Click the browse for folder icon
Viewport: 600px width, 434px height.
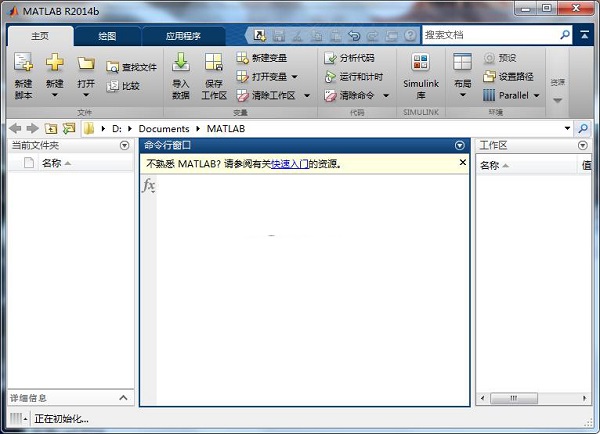(x=69, y=128)
